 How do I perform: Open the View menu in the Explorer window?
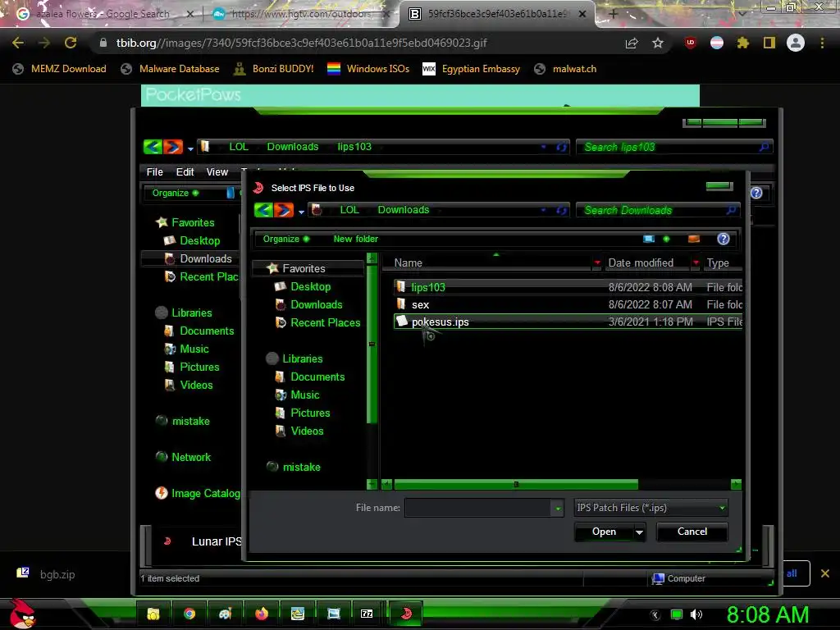click(x=217, y=172)
